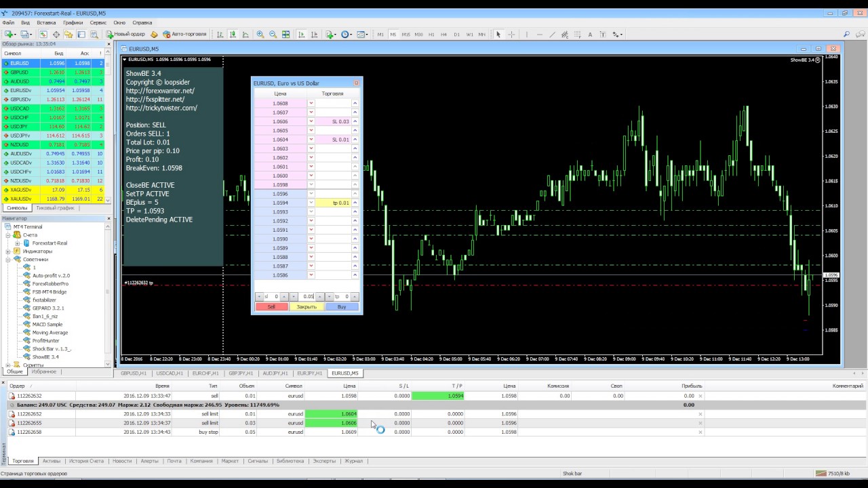The height and width of the screenshot is (488, 868).
Task: Select the XAGUSDv row in Market Watch
Action: (x=53, y=190)
